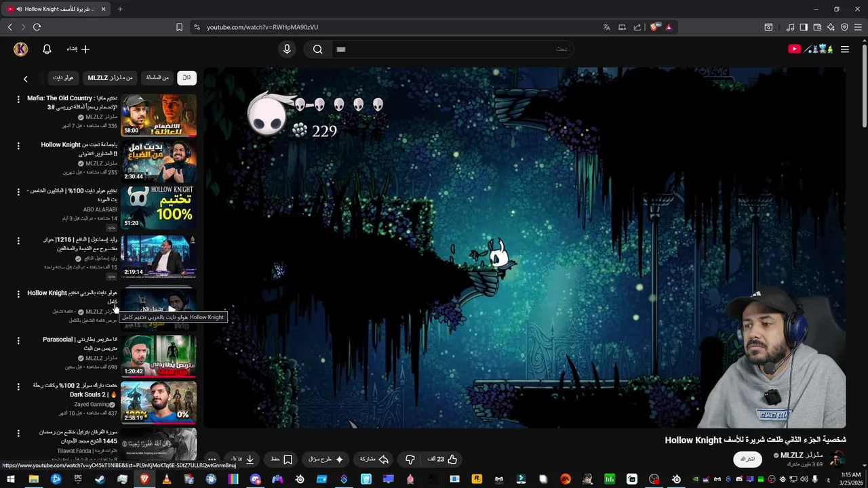Close the Hollow Knight browser tab
Viewport: 868px width, 488px height.
(103, 9)
